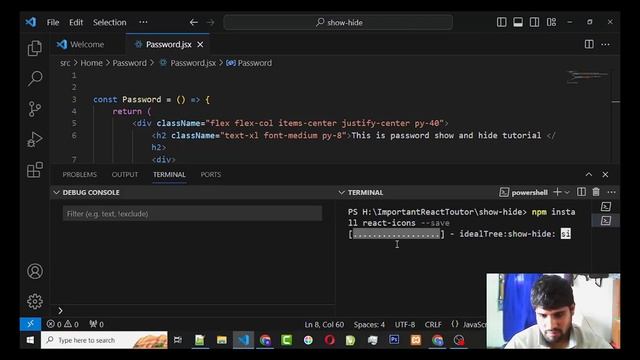Change UTF-8 encoding in status bar
This screenshot has width=640, height=360.
[x=404, y=324]
